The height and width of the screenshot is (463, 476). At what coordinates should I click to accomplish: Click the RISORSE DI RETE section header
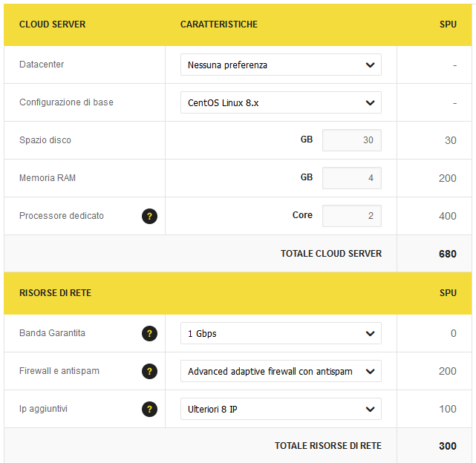pos(55,293)
